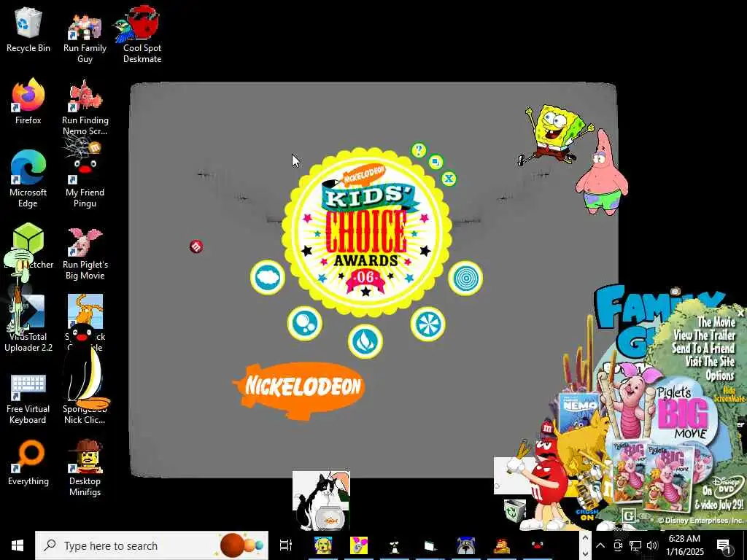747x560 pixels.
Task: Click the jumping SpongeBob desktop character
Action: 555,135
